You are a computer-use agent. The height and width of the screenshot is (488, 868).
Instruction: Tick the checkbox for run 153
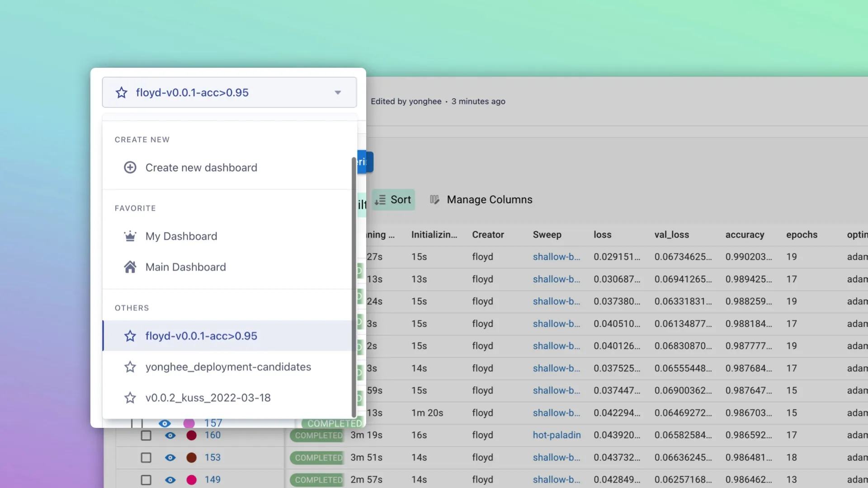146,457
